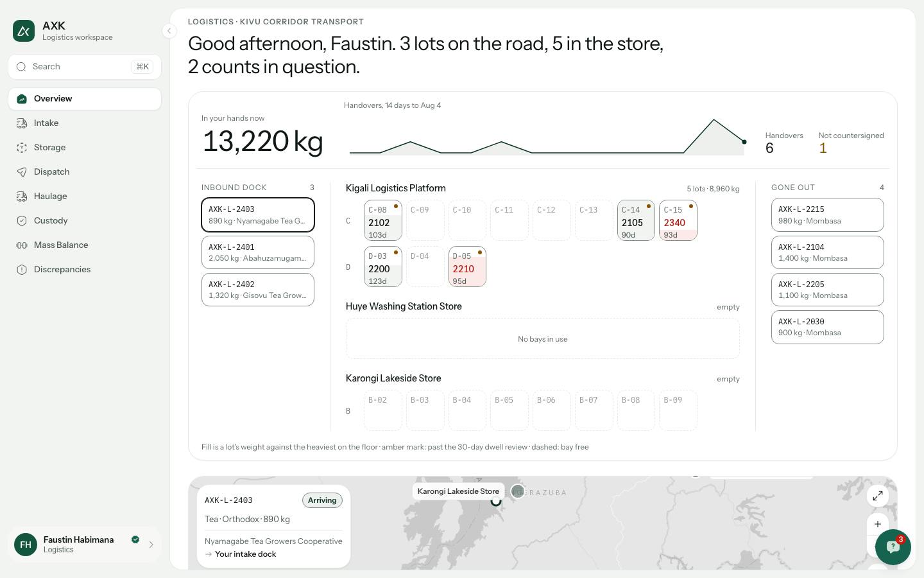Click the AXK logo icon
This screenshot has width=924, height=578.
pos(24,31)
